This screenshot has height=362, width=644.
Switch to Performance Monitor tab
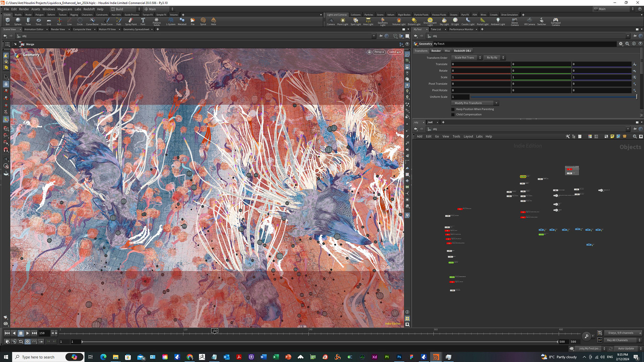(x=462, y=29)
